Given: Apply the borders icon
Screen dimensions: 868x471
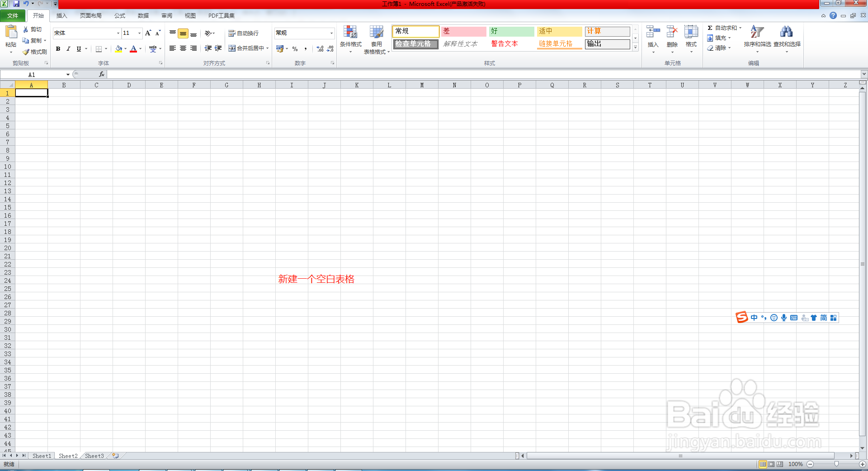Looking at the screenshot, I should (x=99, y=49).
